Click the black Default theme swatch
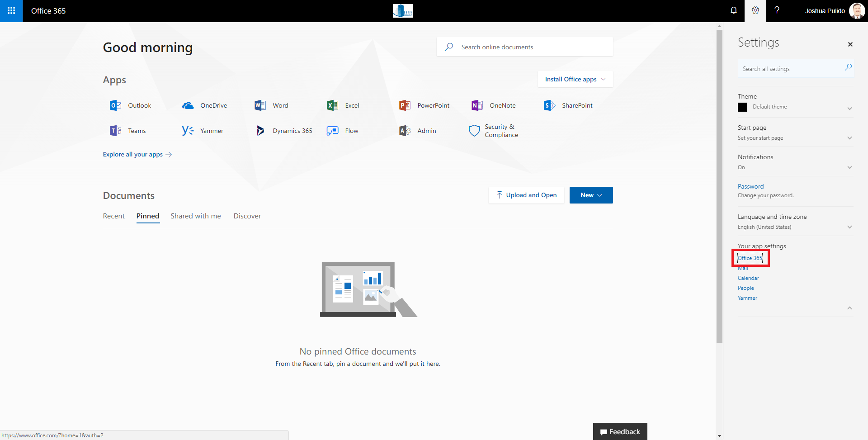The height and width of the screenshot is (440, 868). [x=742, y=107]
